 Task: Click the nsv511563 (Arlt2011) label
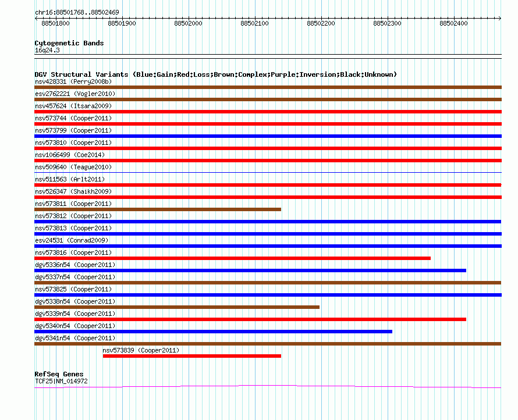click(x=70, y=179)
